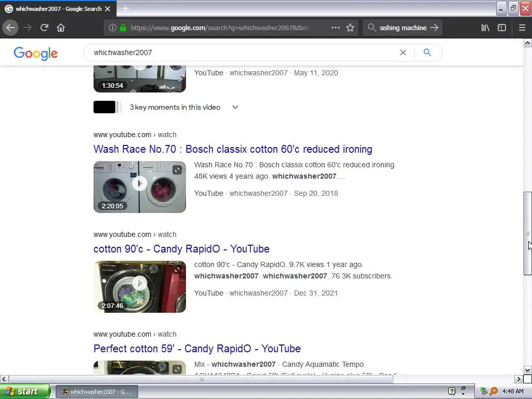Click www.youtube.com › watch above Perfect cotton result
This screenshot has height=399, width=532.
coord(135,334)
